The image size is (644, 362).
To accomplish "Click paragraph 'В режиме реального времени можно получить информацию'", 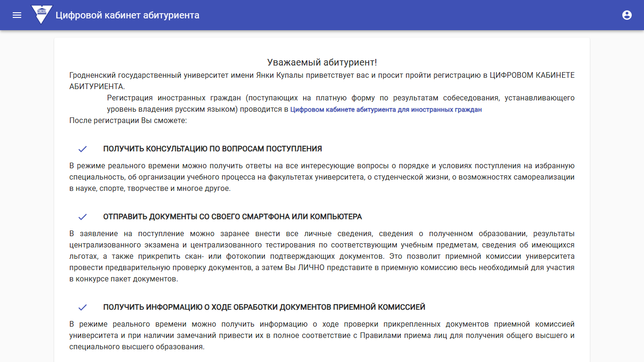I will (x=322, y=336).
